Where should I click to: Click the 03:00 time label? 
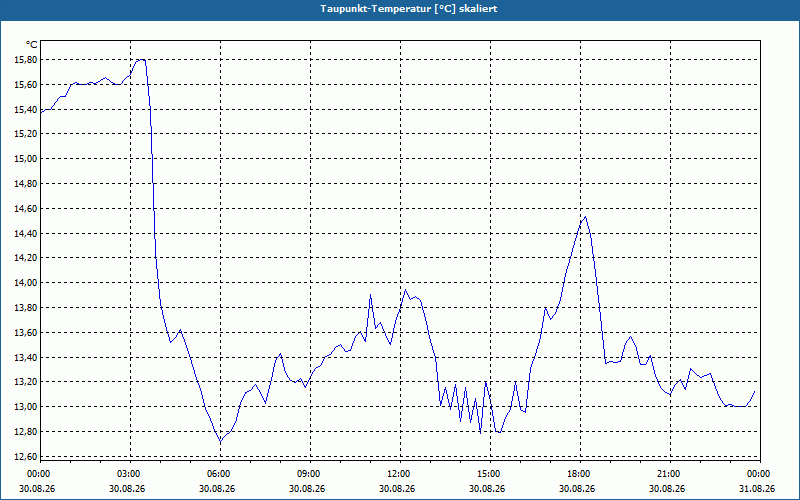(x=127, y=474)
